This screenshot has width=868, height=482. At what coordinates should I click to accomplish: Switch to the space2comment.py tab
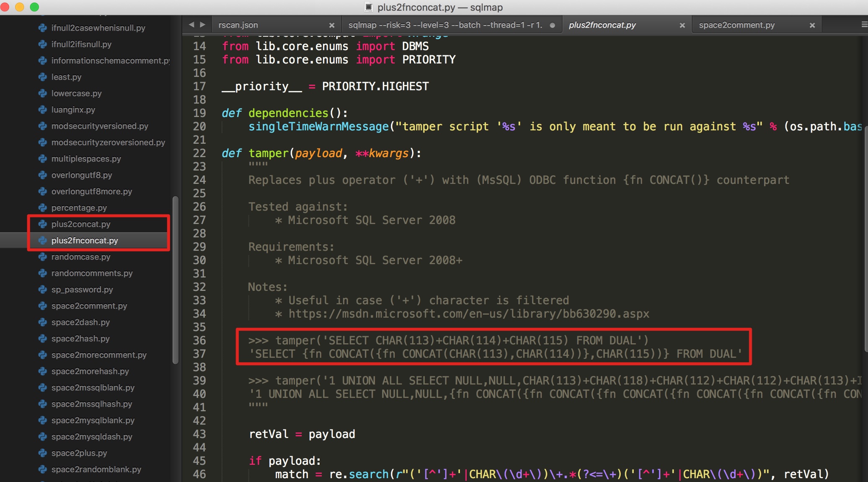tap(757, 25)
